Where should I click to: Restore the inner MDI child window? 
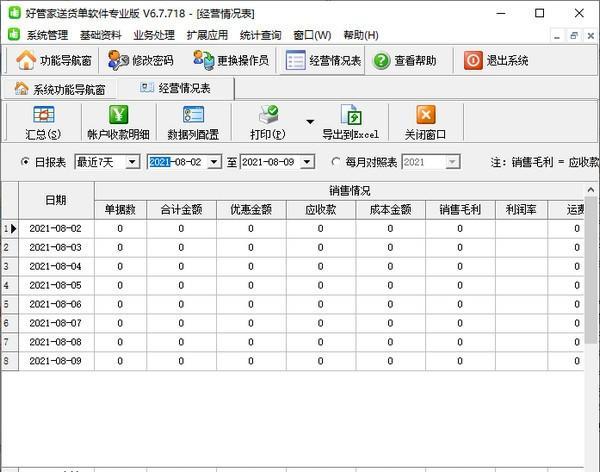tap(574, 36)
